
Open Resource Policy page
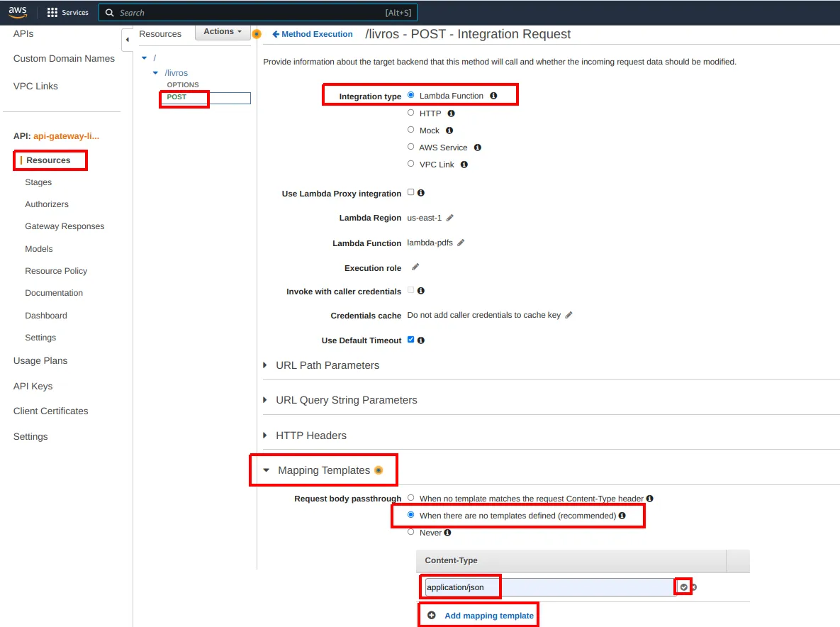tap(56, 271)
